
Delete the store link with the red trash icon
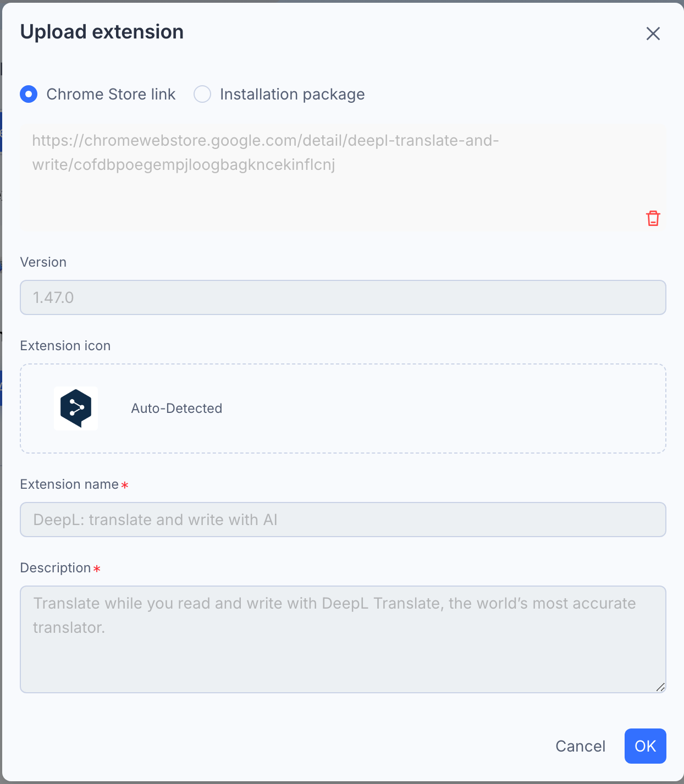pos(653,218)
